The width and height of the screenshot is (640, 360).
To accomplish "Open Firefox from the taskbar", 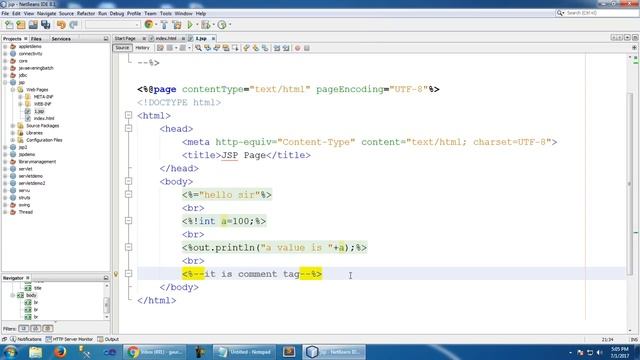I will (x=60, y=352).
